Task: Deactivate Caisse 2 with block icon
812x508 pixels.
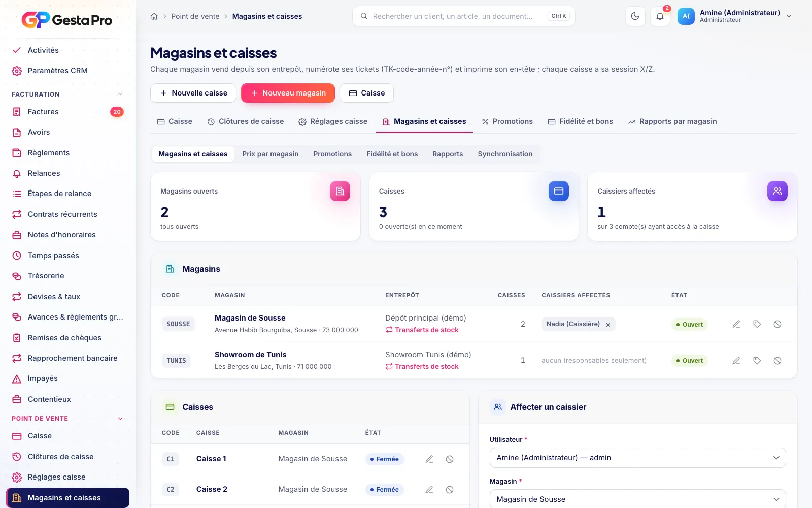Action: point(450,490)
